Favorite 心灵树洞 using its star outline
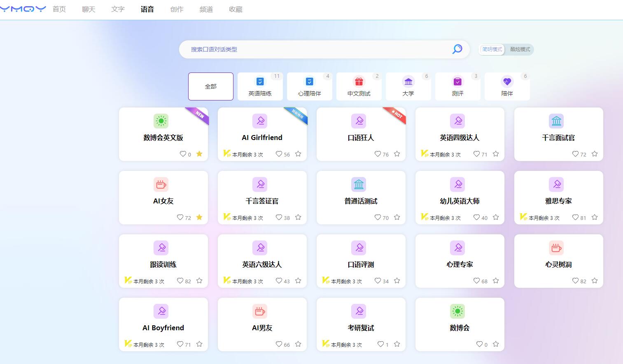The image size is (623, 364). 594,280
